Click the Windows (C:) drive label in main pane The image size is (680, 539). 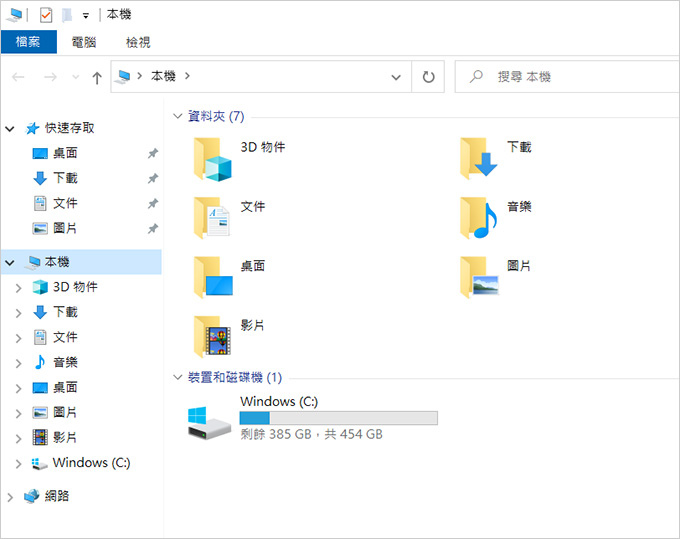click(279, 402)
